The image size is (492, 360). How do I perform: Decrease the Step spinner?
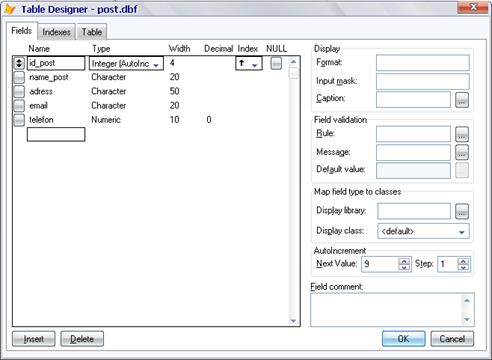click(x=463, y=267)
